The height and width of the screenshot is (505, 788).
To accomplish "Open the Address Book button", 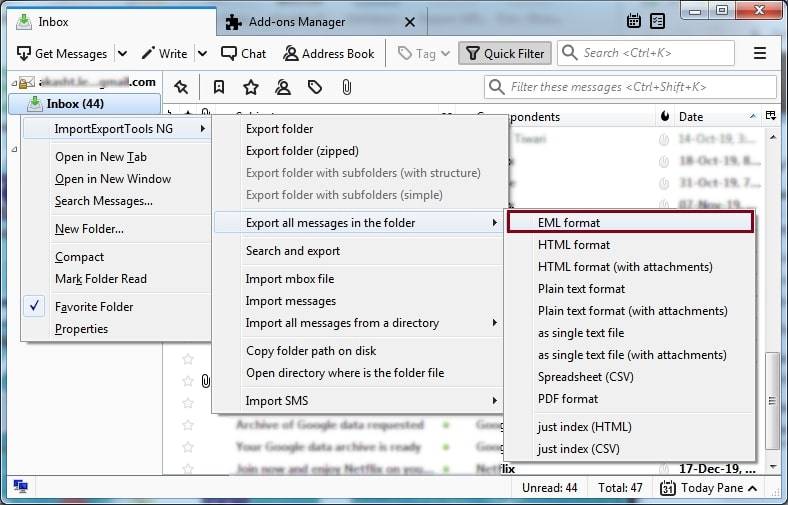I will [x=328, y=53].
